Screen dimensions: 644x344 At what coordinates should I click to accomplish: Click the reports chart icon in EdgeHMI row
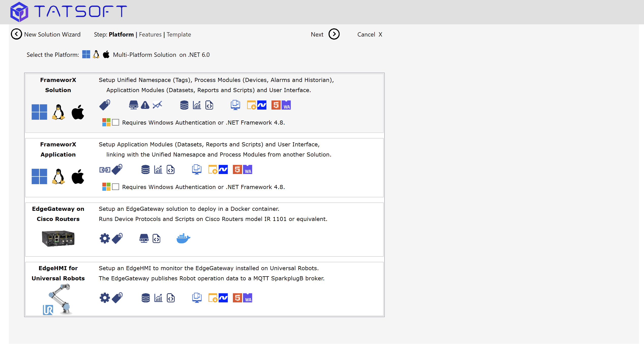coord(158,298)
